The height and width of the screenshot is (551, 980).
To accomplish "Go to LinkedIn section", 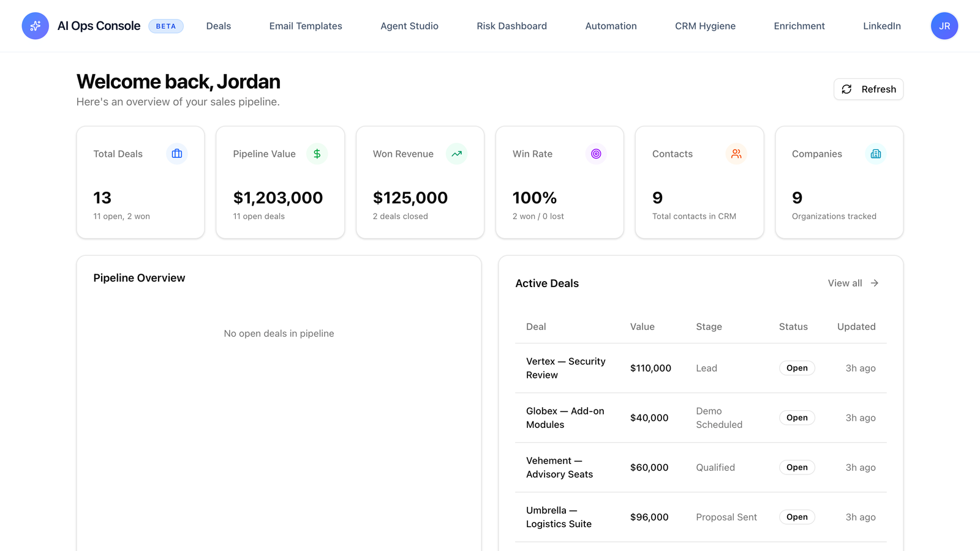I will (882, 26).
